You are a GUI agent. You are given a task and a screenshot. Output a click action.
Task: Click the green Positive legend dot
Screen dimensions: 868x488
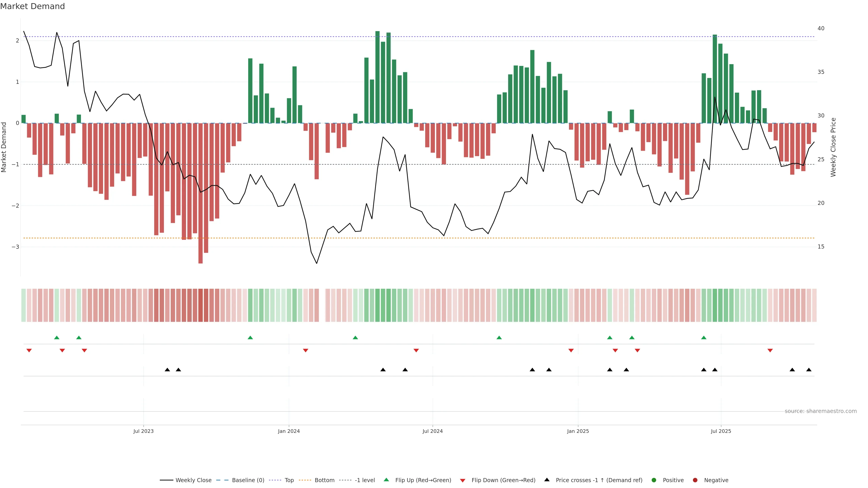654,480
